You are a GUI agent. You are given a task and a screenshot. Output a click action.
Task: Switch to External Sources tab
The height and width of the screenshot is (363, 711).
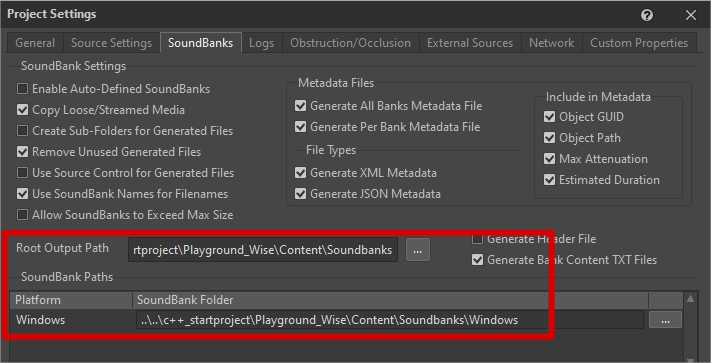470,43
